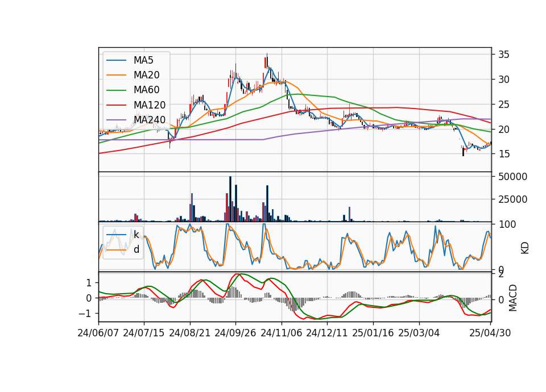Screen dimensions: 546x392
Task: Select the MA120 legend label
Action: point(150,105)
